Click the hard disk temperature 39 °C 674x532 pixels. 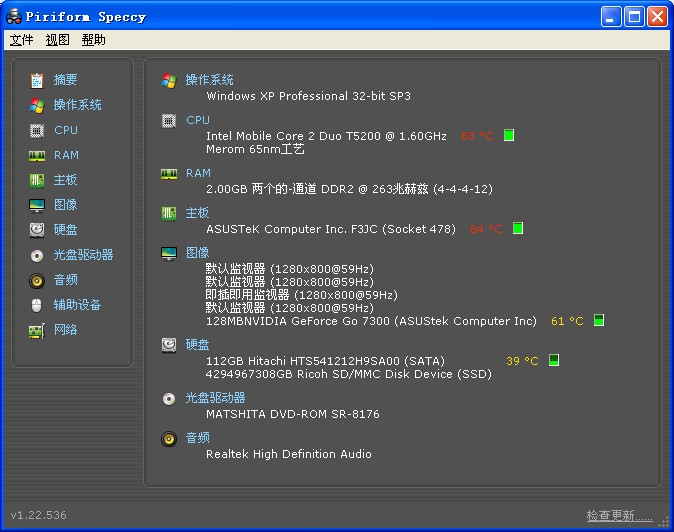(522, 361)
